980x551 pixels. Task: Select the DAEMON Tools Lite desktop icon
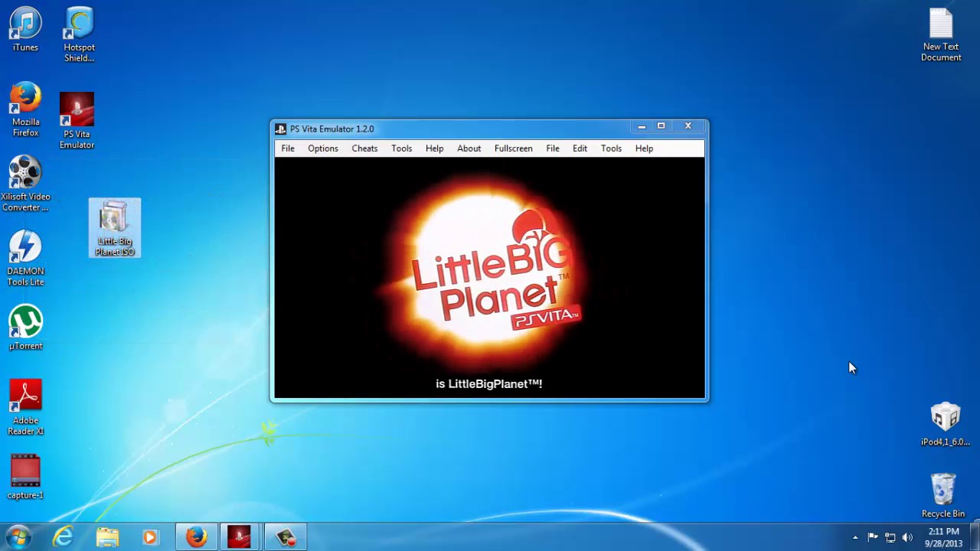pos(25,258)
